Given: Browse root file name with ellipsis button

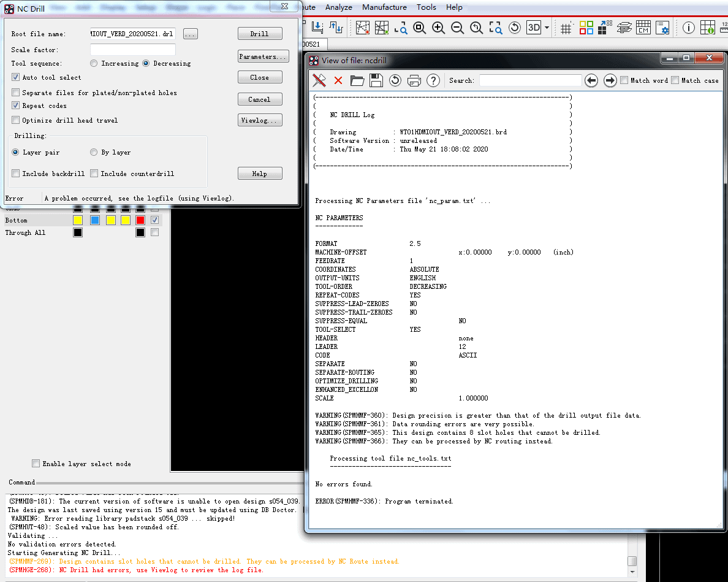Looking at the screenshot, I should [x=191, y=34].
